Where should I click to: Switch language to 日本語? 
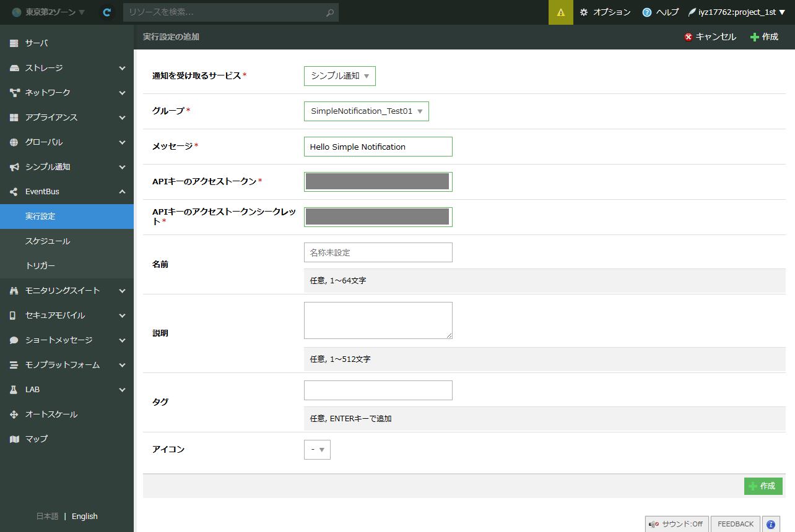[x=47, y=517]
